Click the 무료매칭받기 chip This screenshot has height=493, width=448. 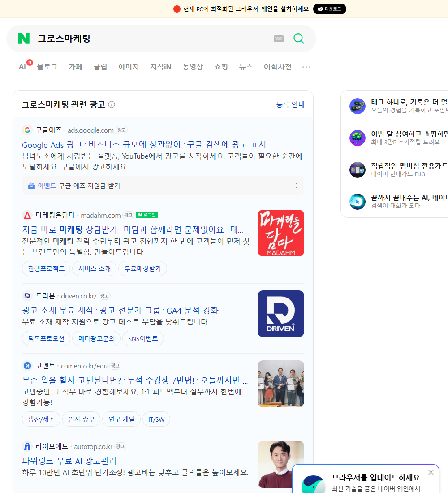point(142,268)
